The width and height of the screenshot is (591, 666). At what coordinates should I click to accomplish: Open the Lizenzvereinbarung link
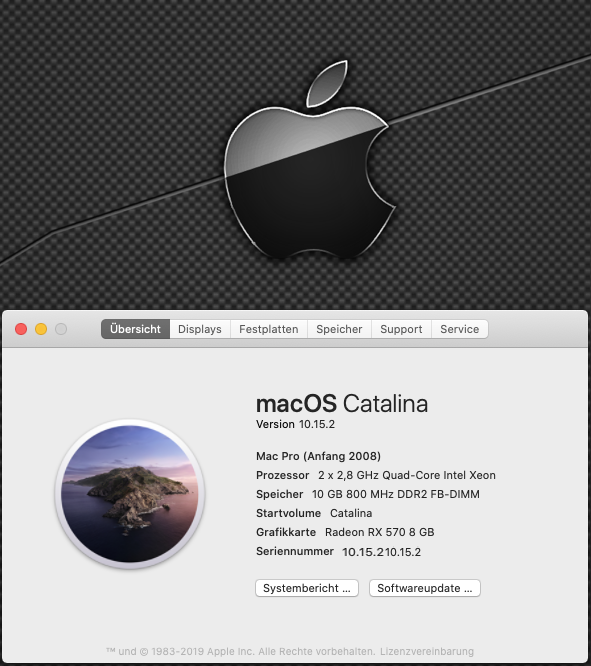427,651
